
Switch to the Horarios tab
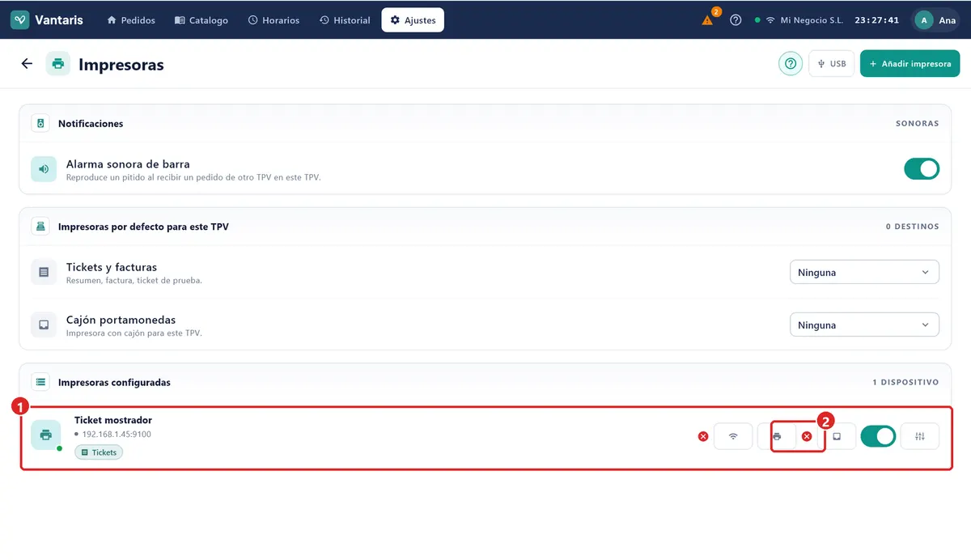point(273,20)
